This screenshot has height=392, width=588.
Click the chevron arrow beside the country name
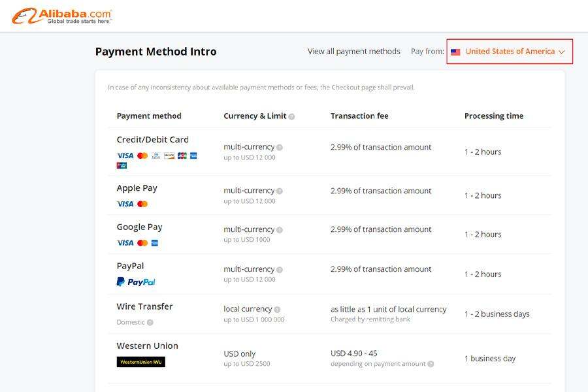coord(562,52)
